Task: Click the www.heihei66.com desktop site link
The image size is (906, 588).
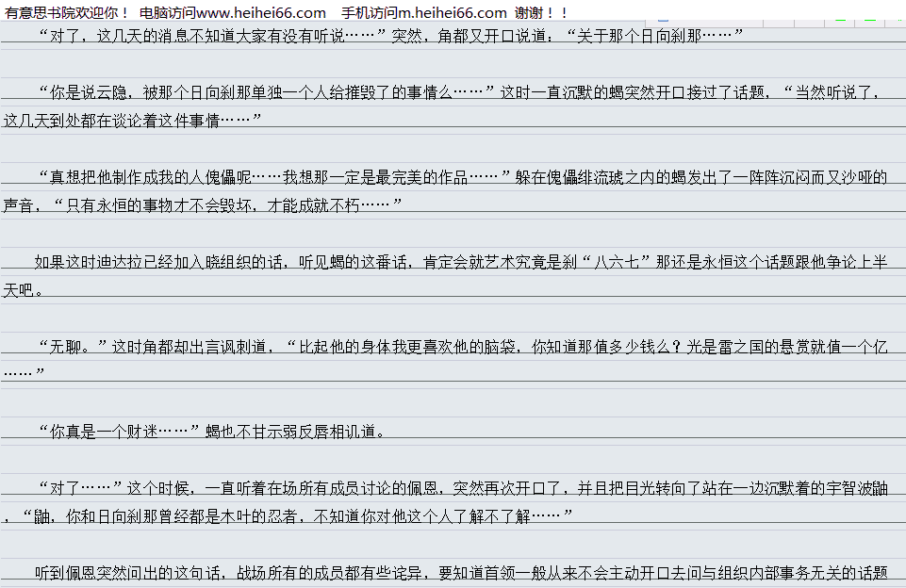Action: [x=261, y=12]
